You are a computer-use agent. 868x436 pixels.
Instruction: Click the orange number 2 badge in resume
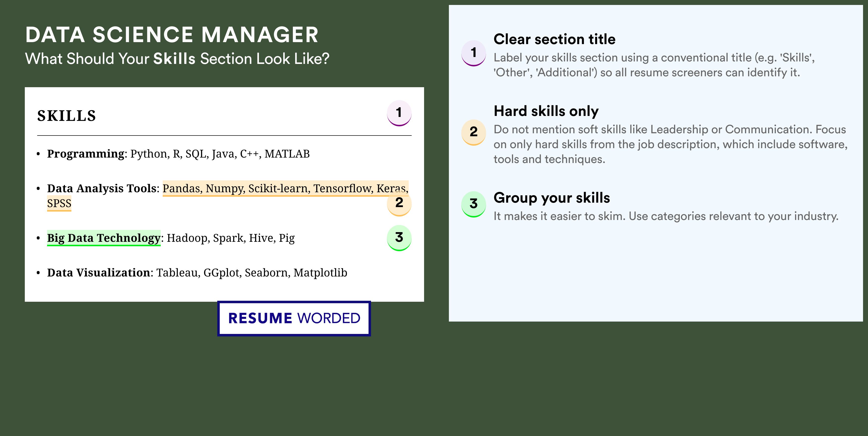pyautogui.click(x=399, y=203)
